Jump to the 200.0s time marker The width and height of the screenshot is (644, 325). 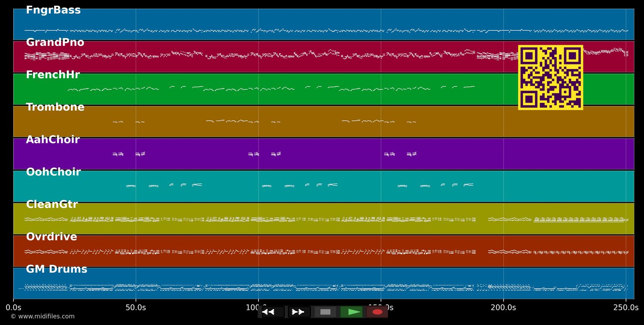click(x=503, y=307)
